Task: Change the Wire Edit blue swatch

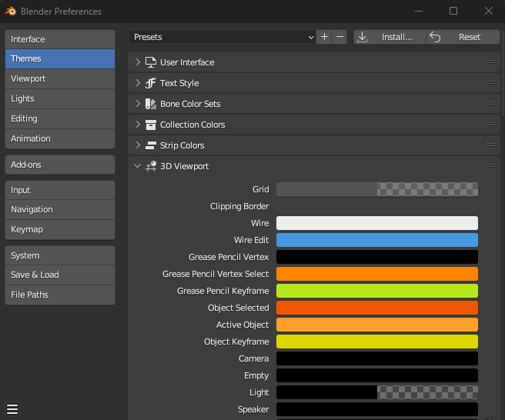Action: pyautogui.click(x=376, y=240)
